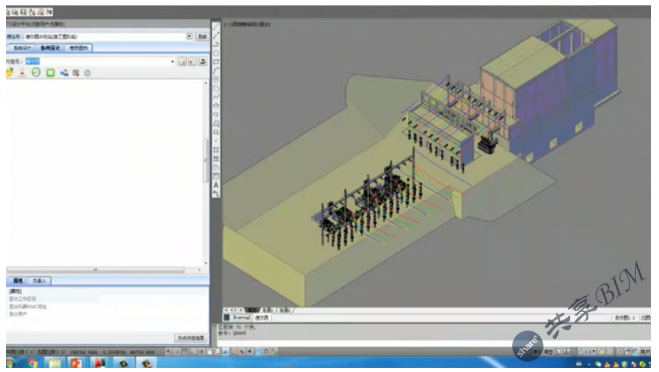Toggle Quick Properties in the status bar

pyautogui.click(x=266, y=351)
